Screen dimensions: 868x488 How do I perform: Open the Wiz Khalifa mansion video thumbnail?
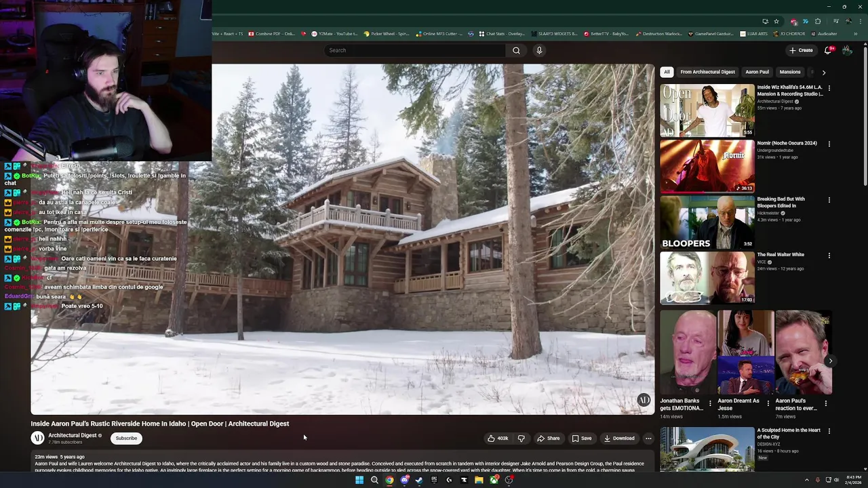[707, 110]
